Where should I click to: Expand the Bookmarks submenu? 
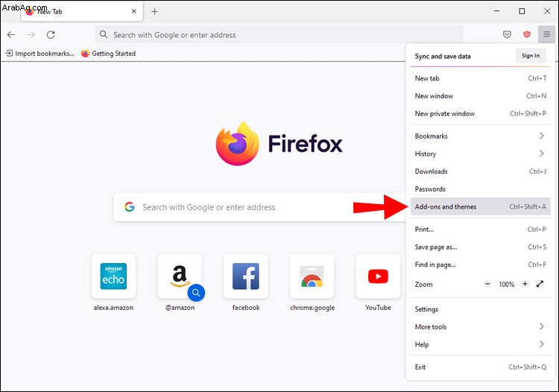tap(481, 136)
